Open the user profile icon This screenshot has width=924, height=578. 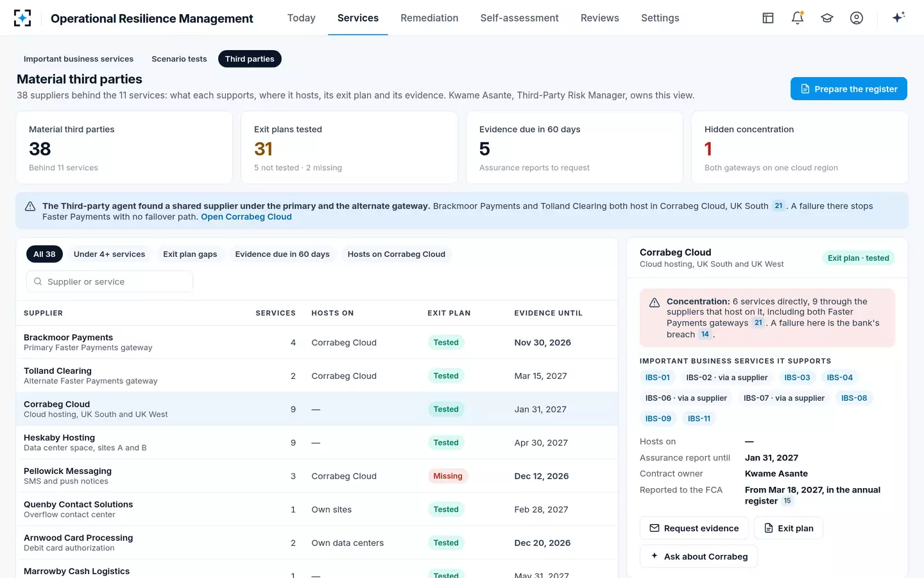(x=857, y=18)
